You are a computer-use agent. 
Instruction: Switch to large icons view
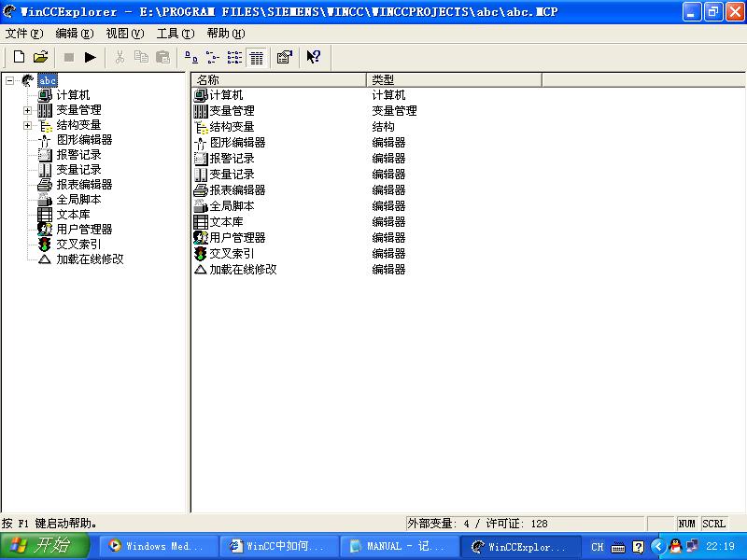click(191, 57)
